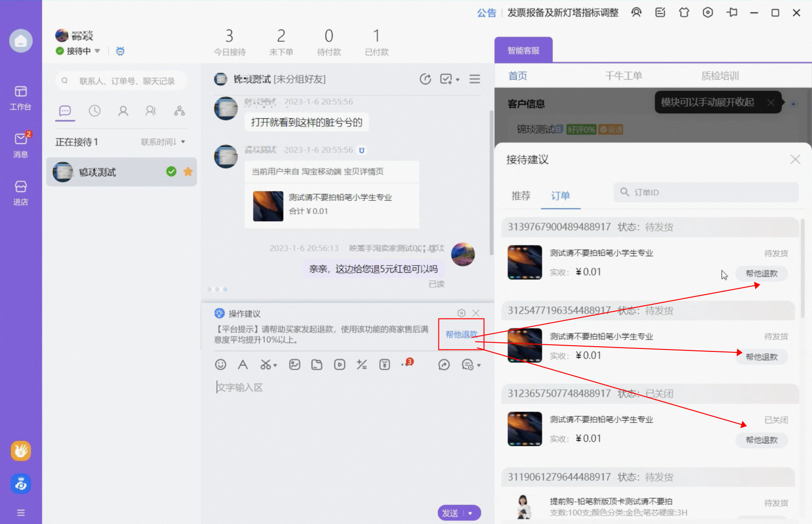Open the sidebar hamburger menu at bottom
This screenshot has width=812, height=524.
tap(21, 513)
